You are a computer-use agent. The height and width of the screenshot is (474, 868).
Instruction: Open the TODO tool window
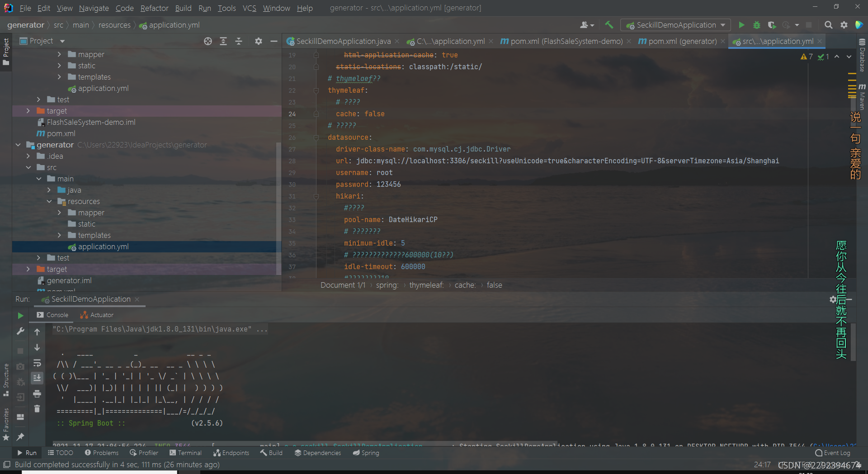coord(60,453)
